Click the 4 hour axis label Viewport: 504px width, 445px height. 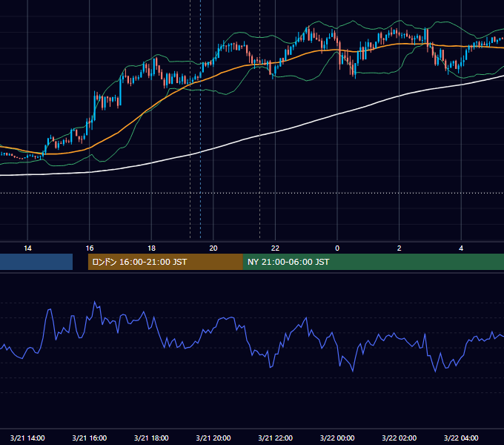click(461, 248)
